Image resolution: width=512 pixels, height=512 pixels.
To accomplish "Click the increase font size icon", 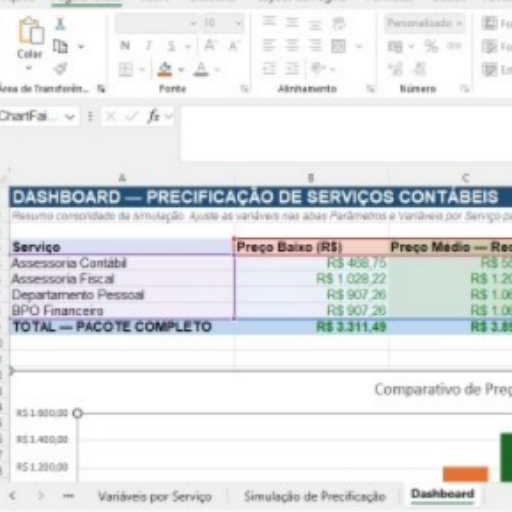I will 210,45.
